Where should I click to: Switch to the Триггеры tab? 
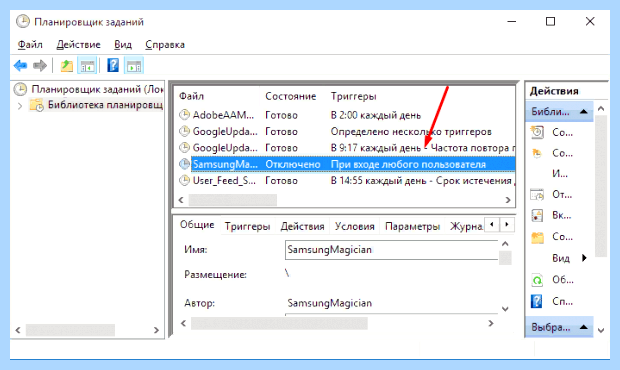(x=248, y=227)
